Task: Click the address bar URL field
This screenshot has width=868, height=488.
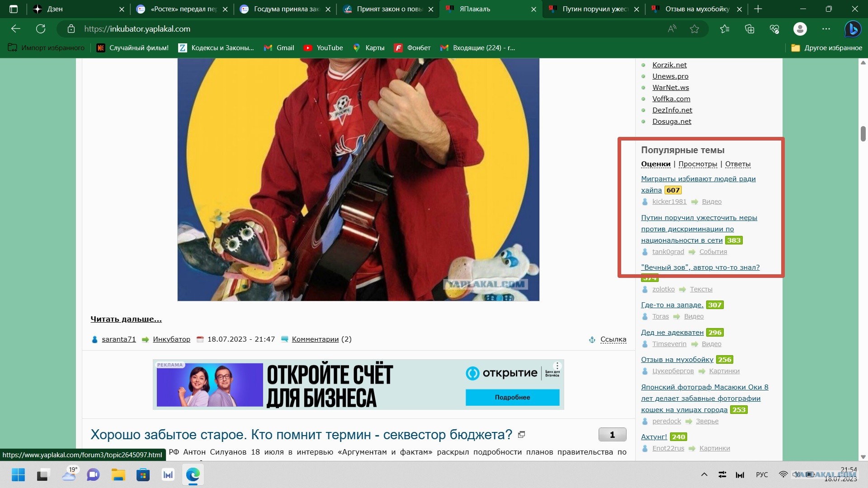Action: click(x=362, y=29)
